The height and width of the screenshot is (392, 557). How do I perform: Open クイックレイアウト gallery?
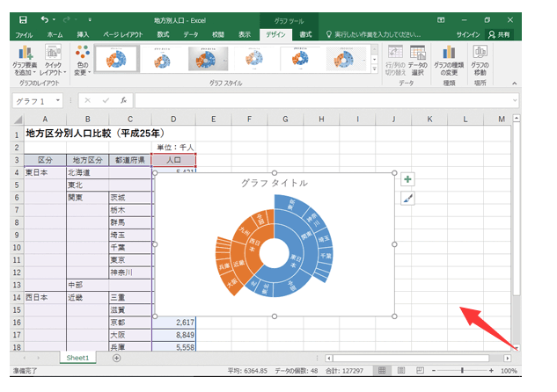[53, 61]
